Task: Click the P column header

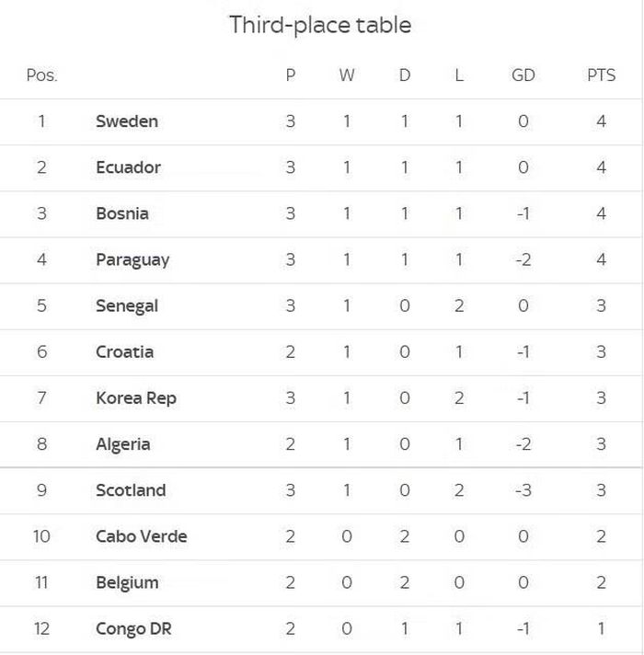Action: click(x=291, y=75)
